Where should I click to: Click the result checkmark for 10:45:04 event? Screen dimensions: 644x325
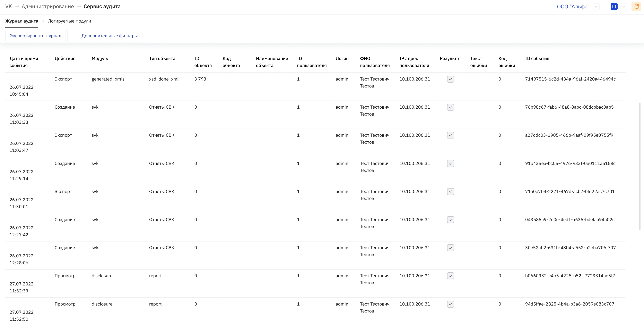pyautogui.click(x=450, y=79)
